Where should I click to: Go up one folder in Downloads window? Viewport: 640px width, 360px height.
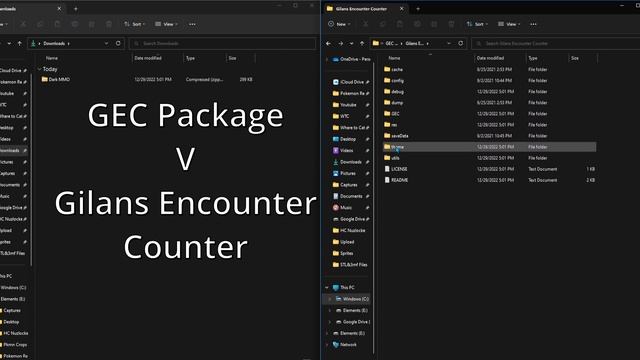pyautogui.click(x=20, y=43)
